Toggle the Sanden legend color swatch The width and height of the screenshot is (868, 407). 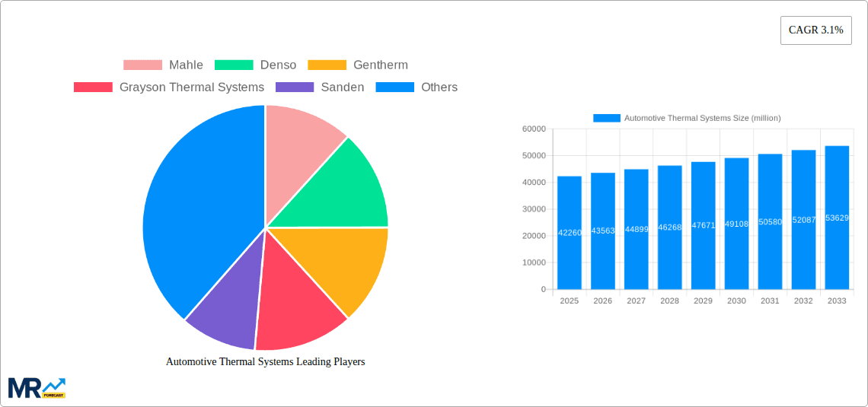295,87
